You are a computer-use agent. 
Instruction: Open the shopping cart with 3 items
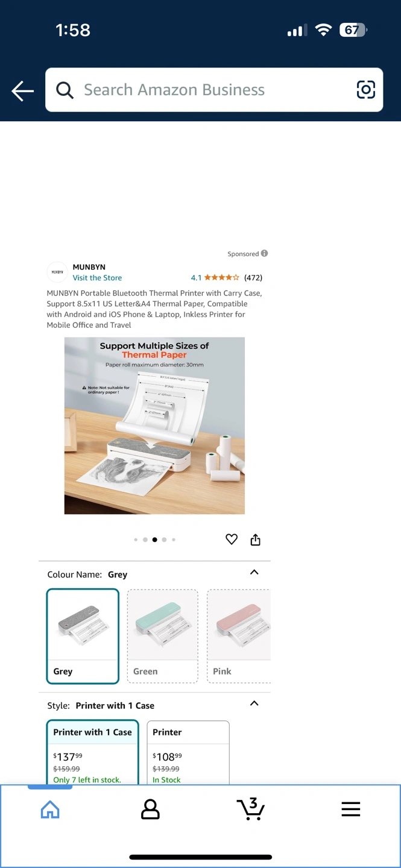coord(251,809)
